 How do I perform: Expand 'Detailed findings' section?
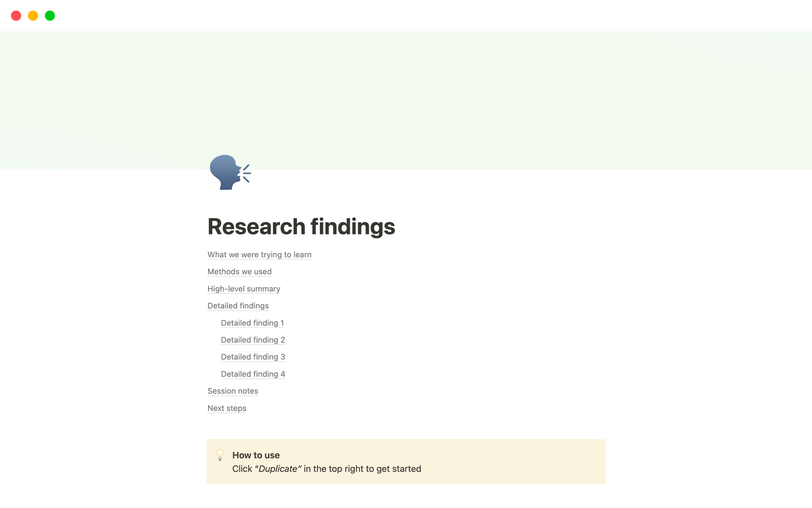coord(238,306)
